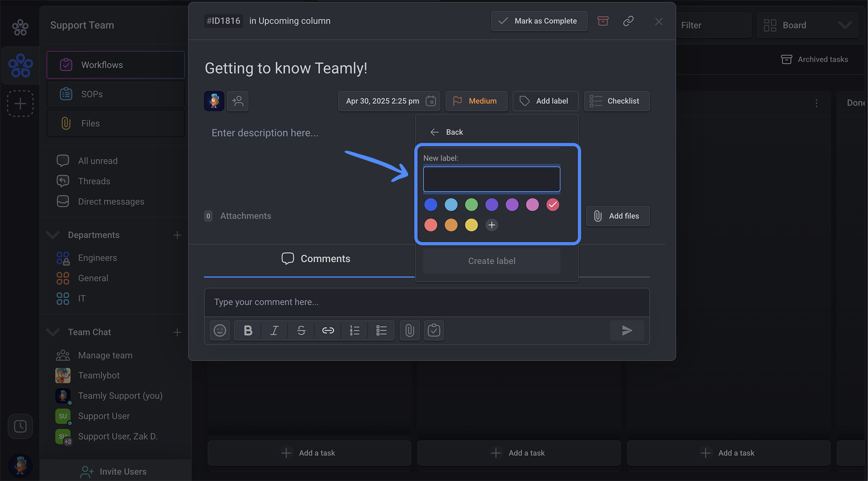Image resolution: width=868 pixels, height=481 pixels.
Task: Pick the pink label color
Action: point(532,205)
